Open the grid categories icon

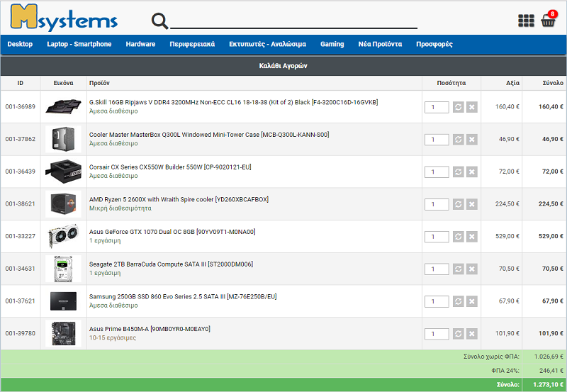526,21
